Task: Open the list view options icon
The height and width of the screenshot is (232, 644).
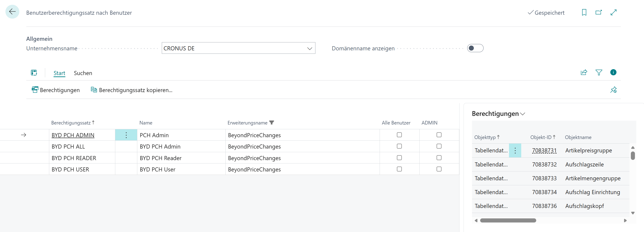Action: click(34, 73)
